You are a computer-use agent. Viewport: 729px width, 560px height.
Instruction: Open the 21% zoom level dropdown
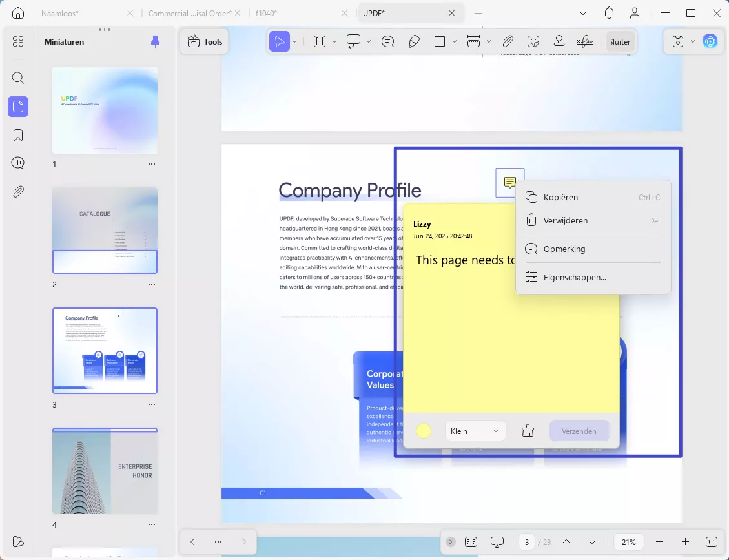[628, 542]
